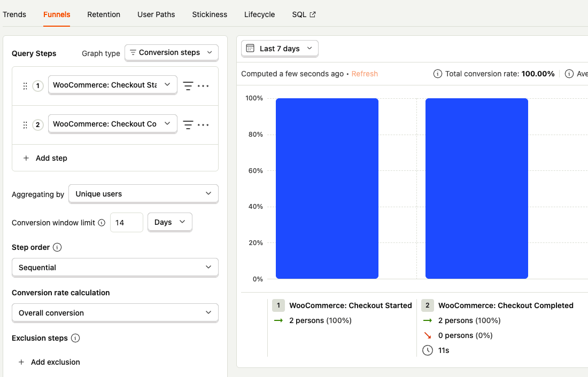Click the calendar icon in date picker

(x=250, y=49)
